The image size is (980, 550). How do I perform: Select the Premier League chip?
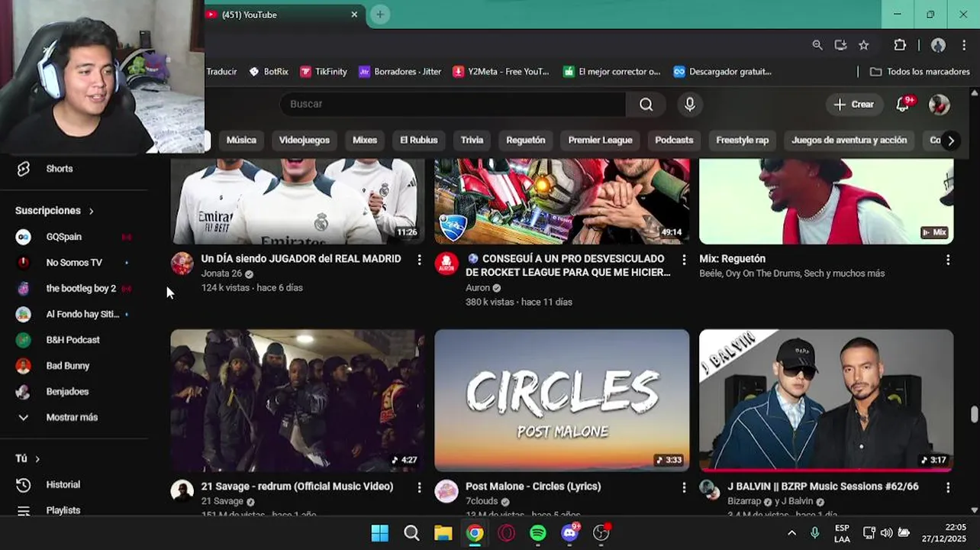coord(600,141)
